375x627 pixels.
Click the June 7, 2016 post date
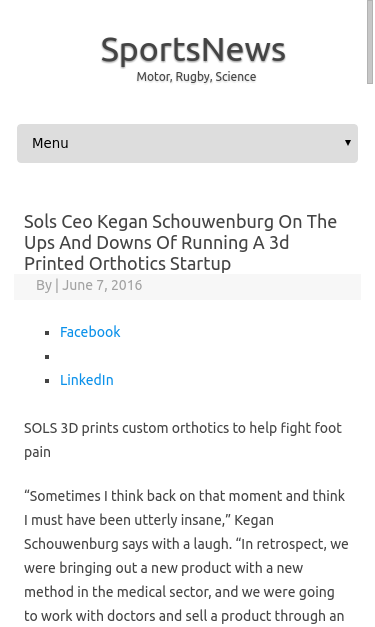[102, 285]
